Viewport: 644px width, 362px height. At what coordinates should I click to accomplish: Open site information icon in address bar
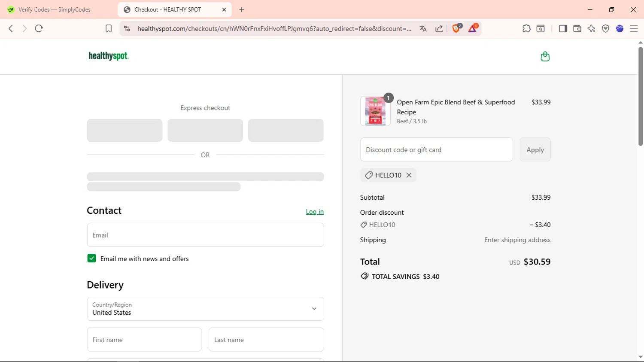(127, 28)
